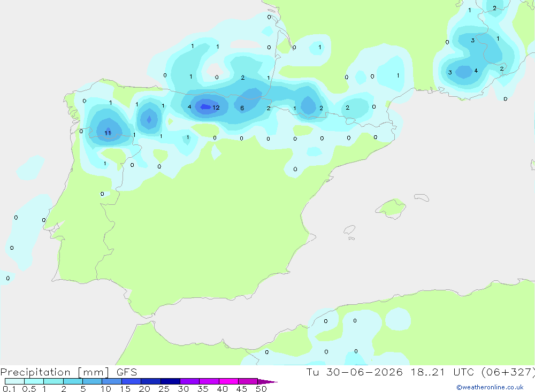This screenshot has height=392, width=535.
Task: Click the '4' value left of the 12
Action: tap(189, 107)
